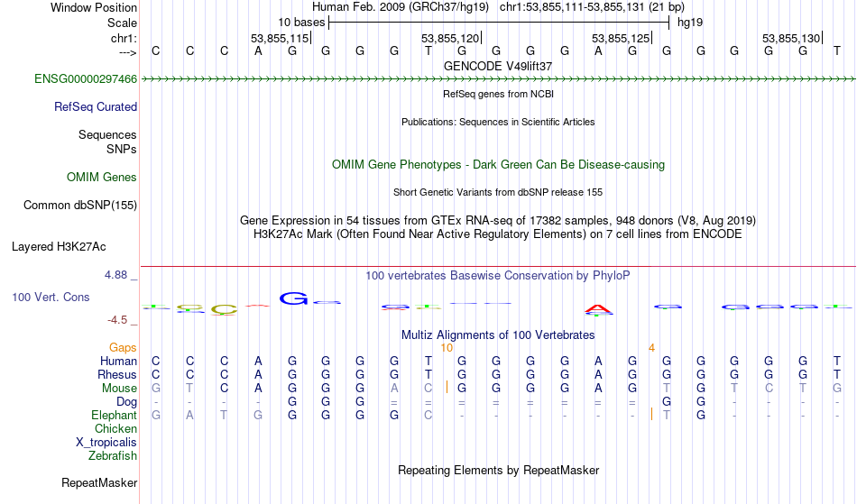857x504 pixels.
Task: Open the RefSeq Curated track label
Action: click(x=96, y=107)
